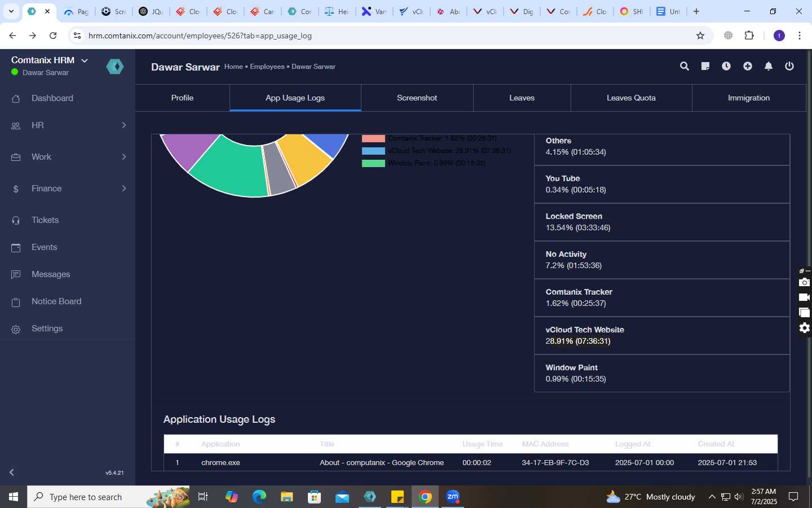Switch to the Profile tab
The image size is (812, 508).
pyautogui.click(x=182, y=98)
